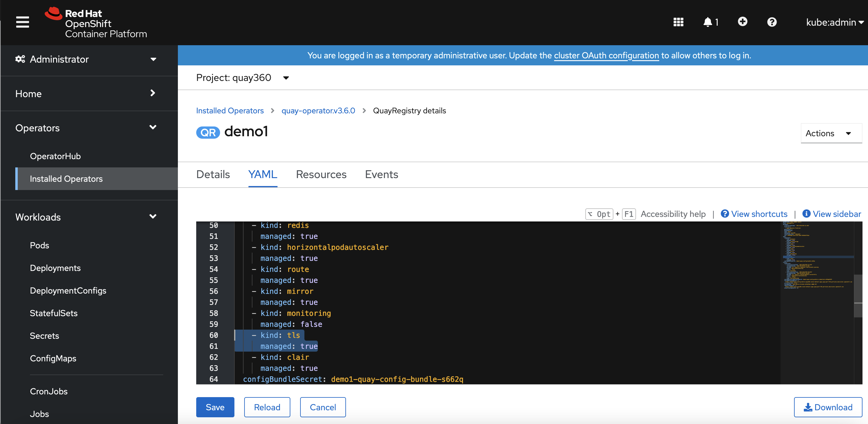This screenshot has width=868, height=424.
Task: Expand the Home navigation section
Action: [x=86, y=93]
